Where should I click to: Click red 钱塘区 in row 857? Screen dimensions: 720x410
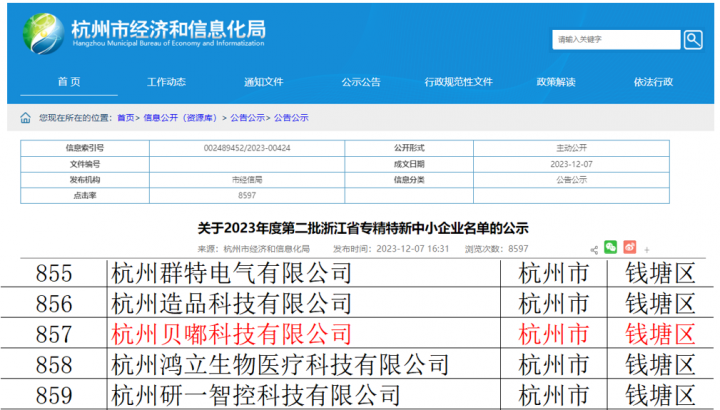[660, 334]
